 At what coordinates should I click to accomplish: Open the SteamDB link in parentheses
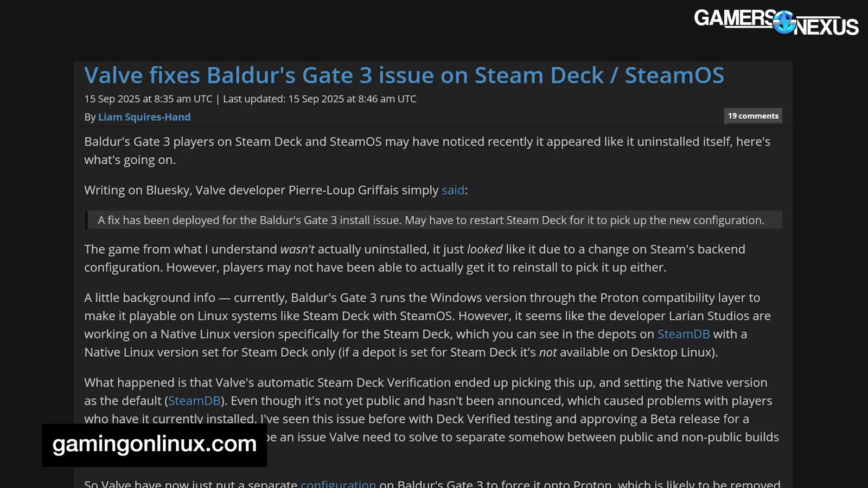[194, 401]
